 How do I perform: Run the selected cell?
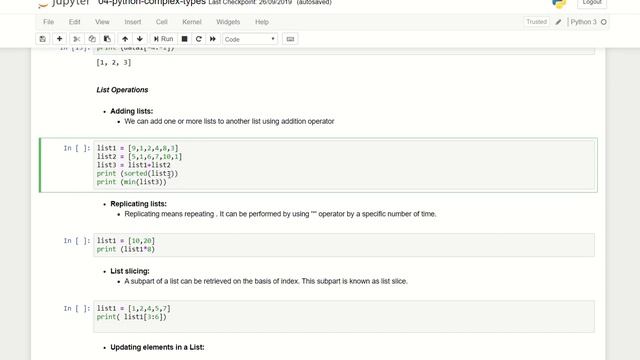point(163,39)
